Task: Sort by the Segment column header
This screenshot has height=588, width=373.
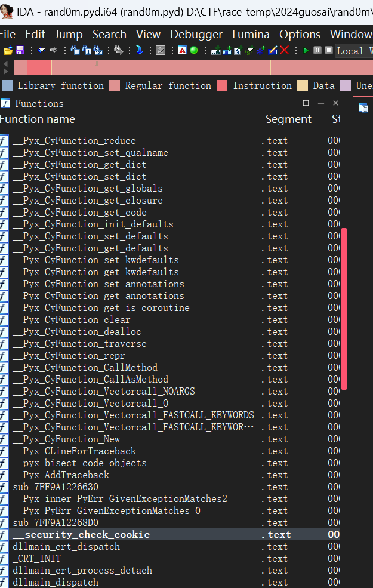Action: [288, 119]
